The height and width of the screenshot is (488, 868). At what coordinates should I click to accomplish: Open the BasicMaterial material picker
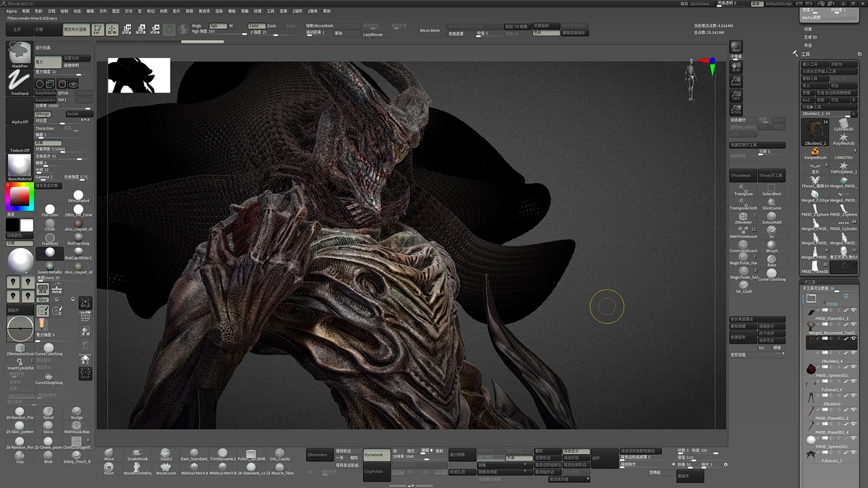20,167
